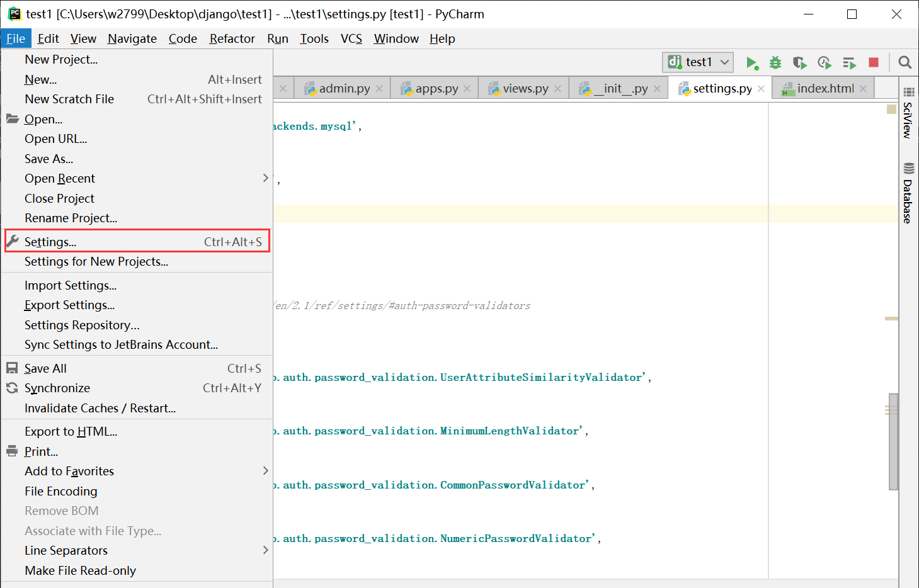
Task: Open the Database side panel
Action: pos(908,193)
